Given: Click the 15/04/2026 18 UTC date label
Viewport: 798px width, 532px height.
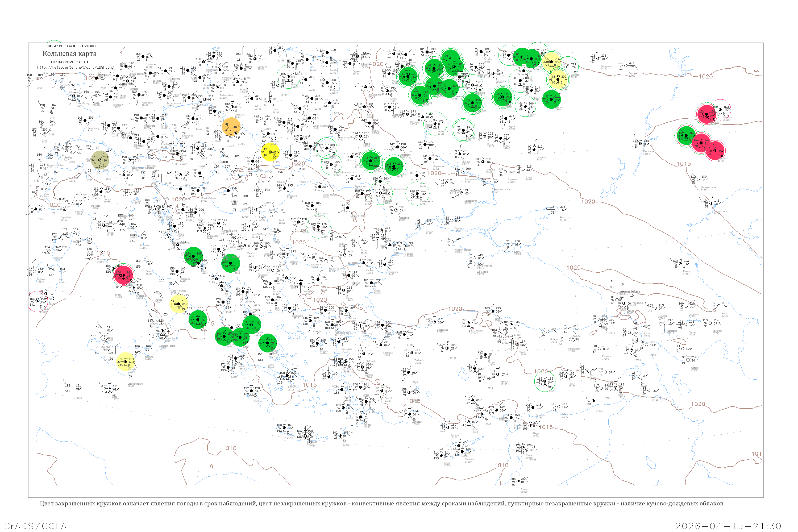Looking at the screenshot, I should [70, 62].
